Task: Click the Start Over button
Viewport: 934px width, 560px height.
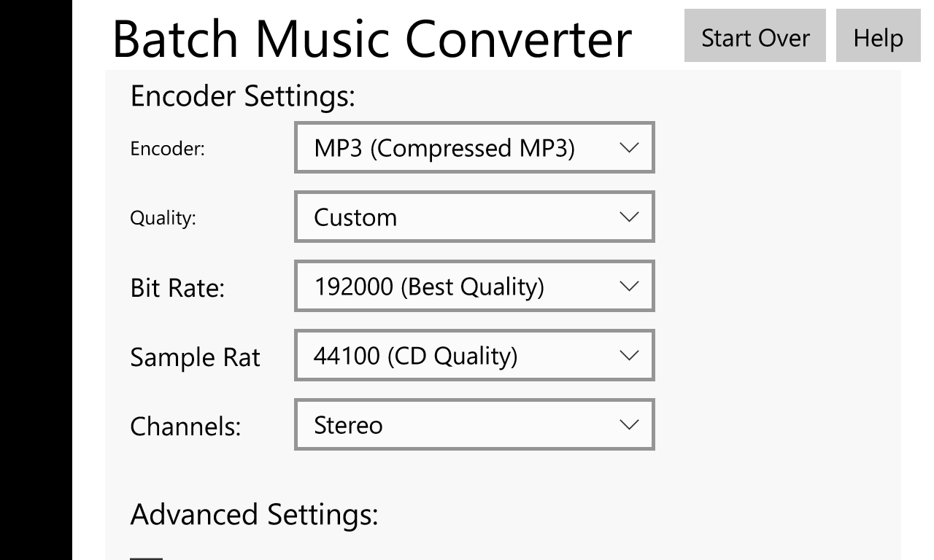Action: click(754, 36)
